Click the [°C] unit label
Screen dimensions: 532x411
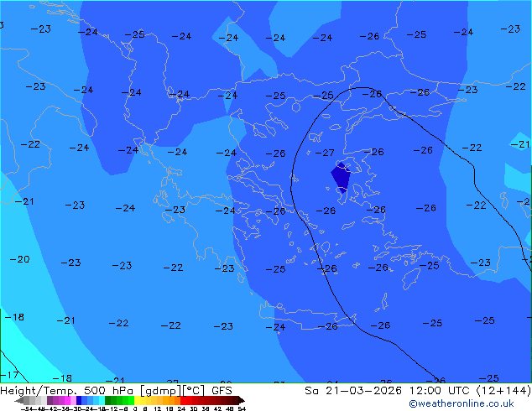click(x=196, y=391)
